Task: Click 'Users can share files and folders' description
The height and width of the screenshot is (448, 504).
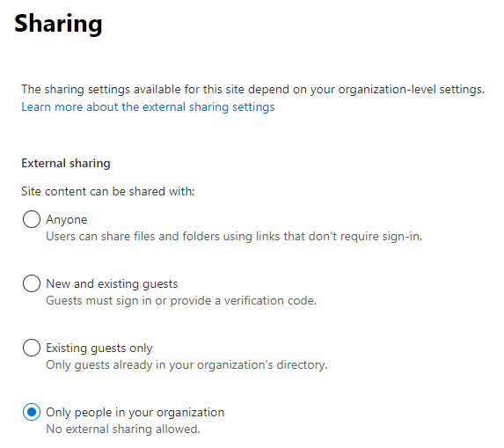Action: [234, 237]
